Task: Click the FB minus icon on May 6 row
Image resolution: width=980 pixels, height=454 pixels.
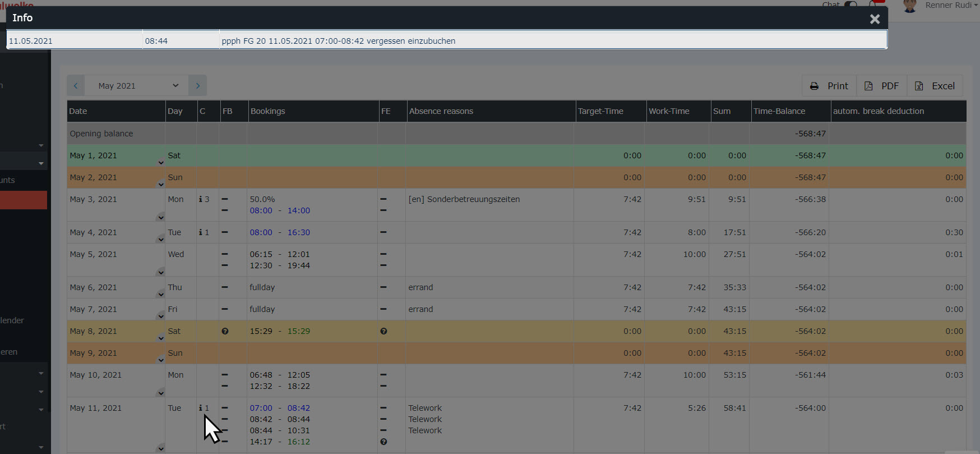Action: click(x=225, y=287)
